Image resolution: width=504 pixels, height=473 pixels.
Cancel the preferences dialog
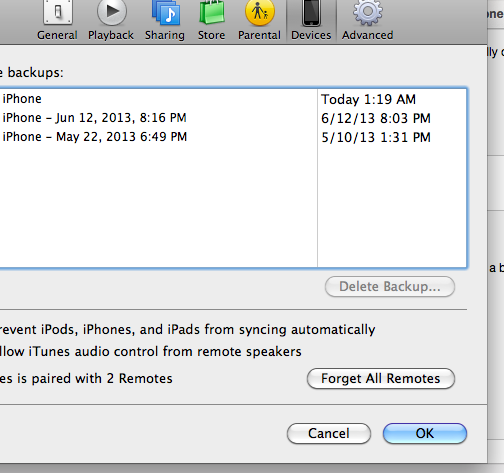tap(329, 433)
